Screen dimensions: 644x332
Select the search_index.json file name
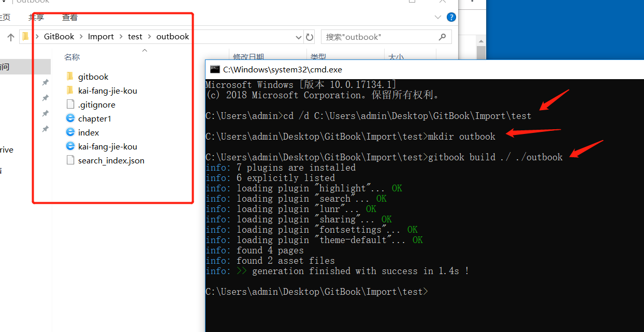[x=111, y=160]
